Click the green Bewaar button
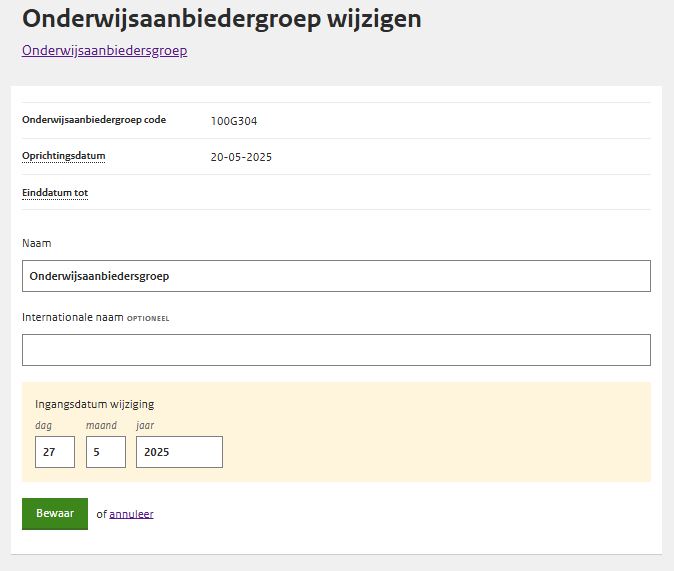The width and height of the screenshot is (674, 571). (55, 514)
